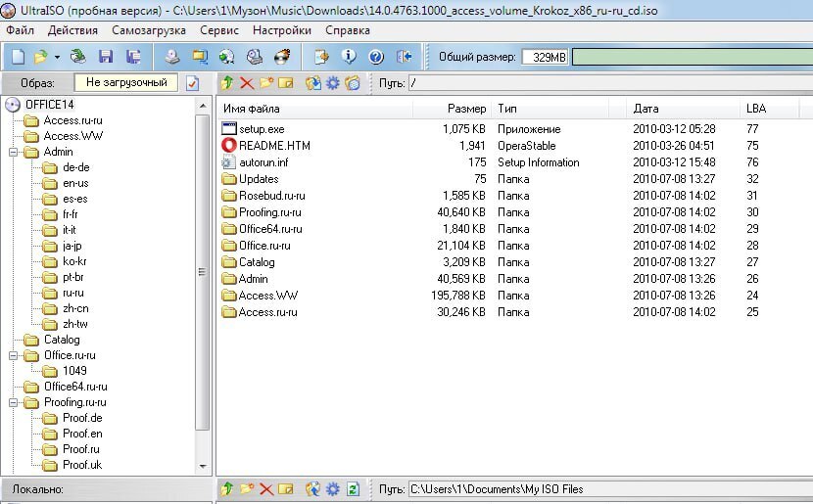This screenshot has width=813, height=504.
Task: Click the Exit door icon in the toolbar
Action: (404, 57)
